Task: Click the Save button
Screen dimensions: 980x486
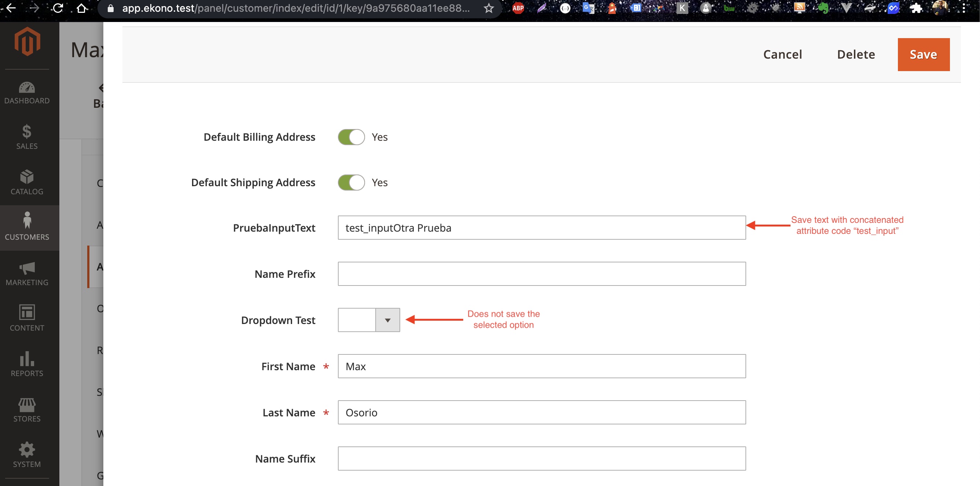Action: [923, 54]
